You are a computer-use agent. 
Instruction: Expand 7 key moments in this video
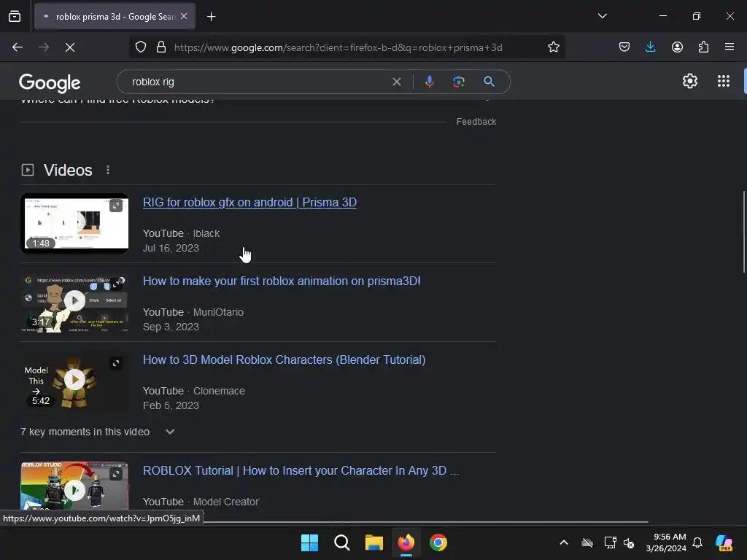coord(98,432)
